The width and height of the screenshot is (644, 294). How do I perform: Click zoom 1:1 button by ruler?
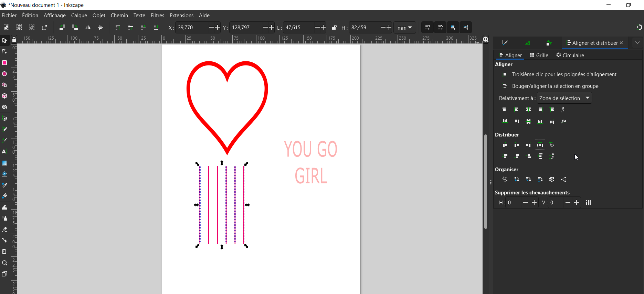pyautogui.click(x=486, y=40)
